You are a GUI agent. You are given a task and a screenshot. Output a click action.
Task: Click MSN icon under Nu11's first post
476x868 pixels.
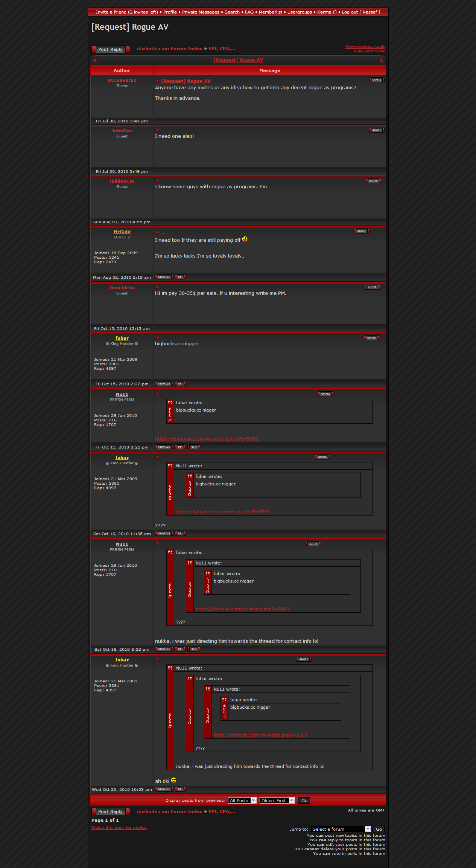[x=193, y=447]
